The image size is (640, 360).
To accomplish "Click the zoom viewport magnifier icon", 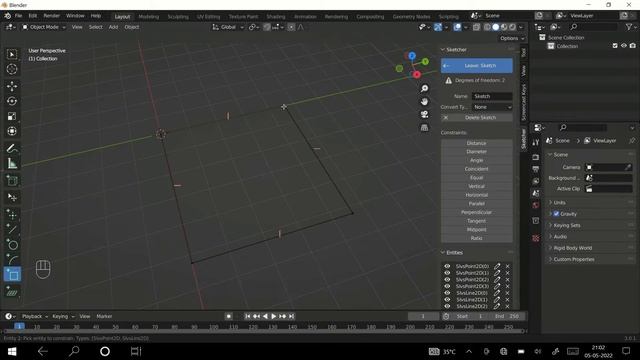I will click(x=424, y=89).
